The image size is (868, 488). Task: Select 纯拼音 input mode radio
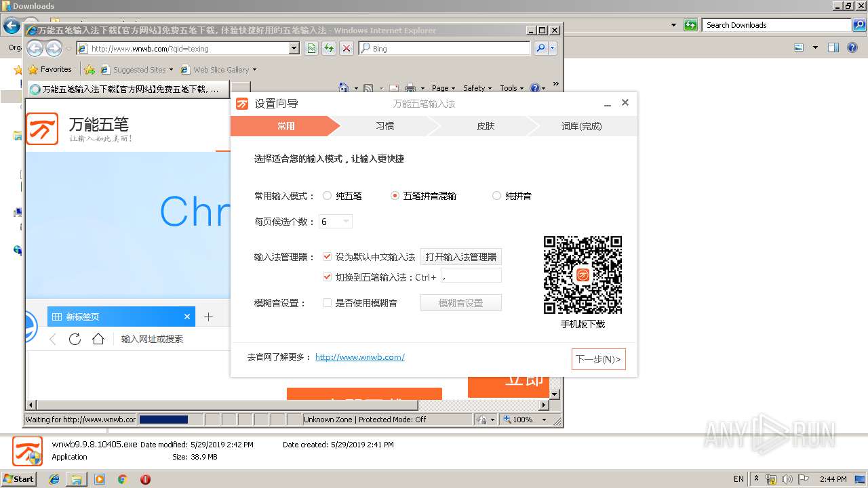496,195
